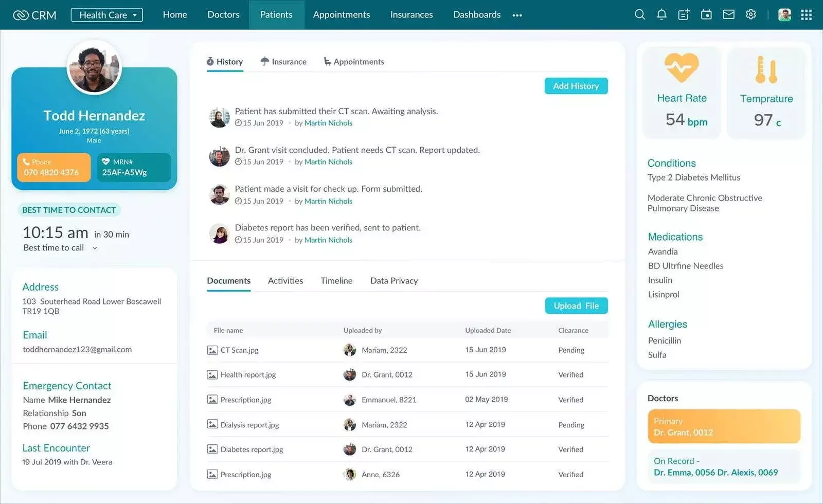Click the email toddhernandez123@gmail.com

(77, 349)
